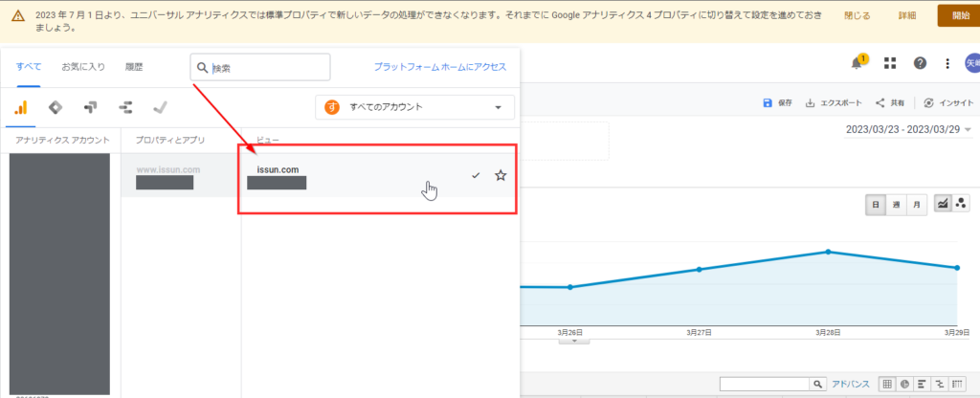Click the 3月27日 data point on chart
This screenshot has width=980, height=398.
pyautogui.click(x=700, y=269)
